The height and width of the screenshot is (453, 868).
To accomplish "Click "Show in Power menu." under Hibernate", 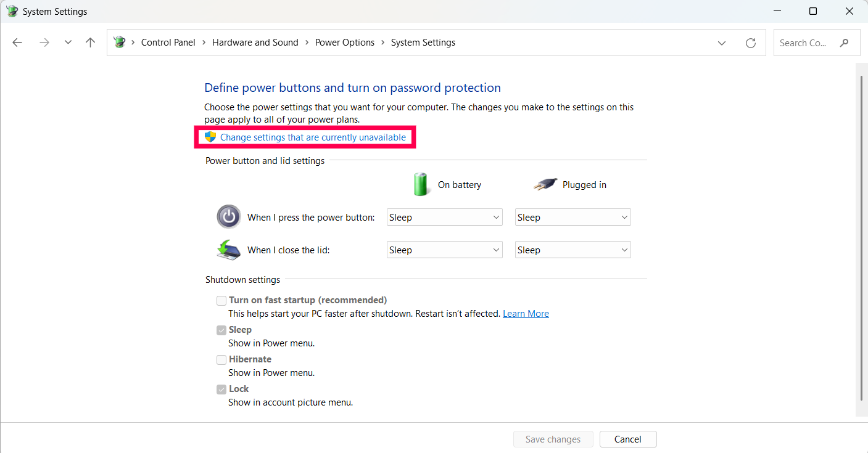I will click(x=271, y=373).
